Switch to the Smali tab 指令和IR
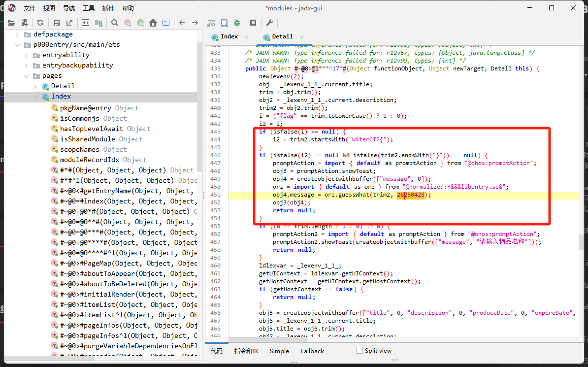Viewport: 588px width, 367px height. pos(246,351)
